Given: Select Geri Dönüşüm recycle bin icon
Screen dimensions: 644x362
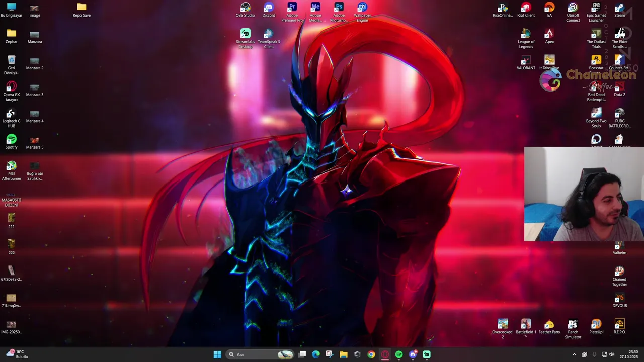Looking at the screenshot, I should click(11, 65).
